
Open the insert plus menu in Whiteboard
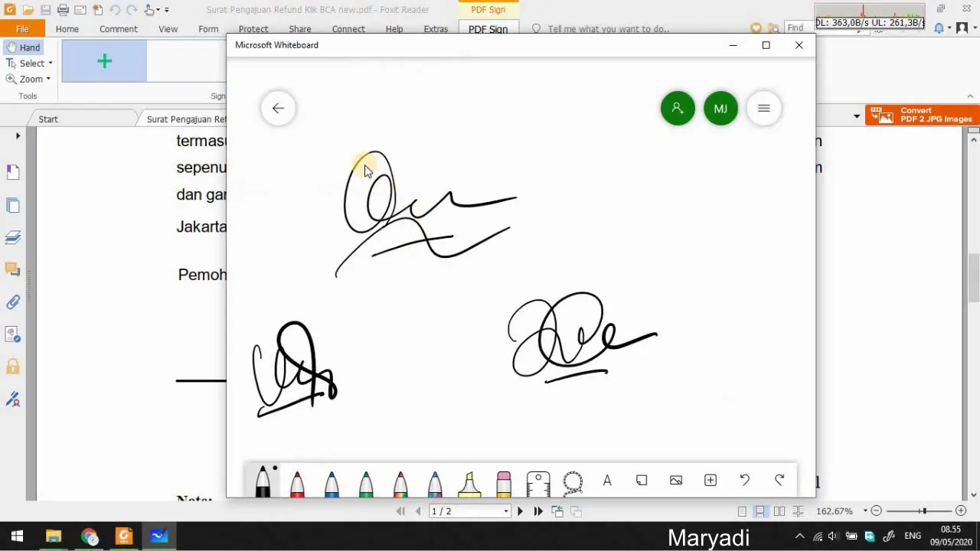coord(710,481)
